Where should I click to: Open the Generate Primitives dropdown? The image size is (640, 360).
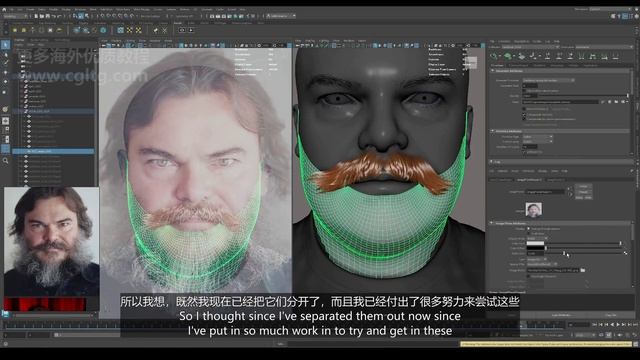point(548,80)
